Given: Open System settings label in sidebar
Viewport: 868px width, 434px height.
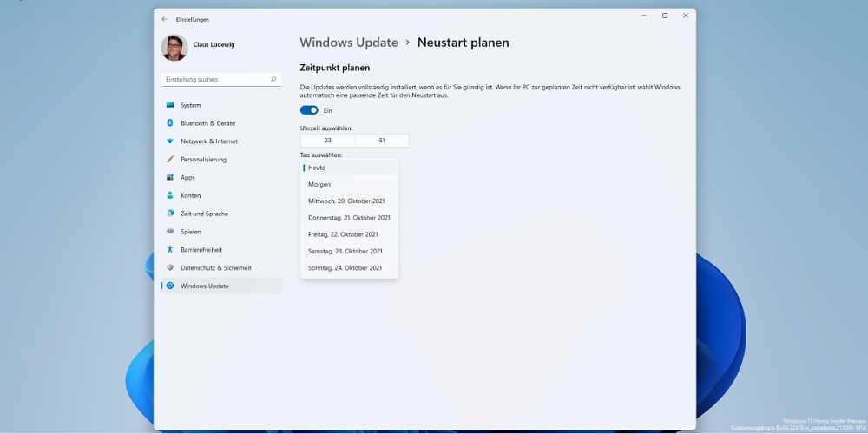Looking at the screenshot, I should point(190,105).
